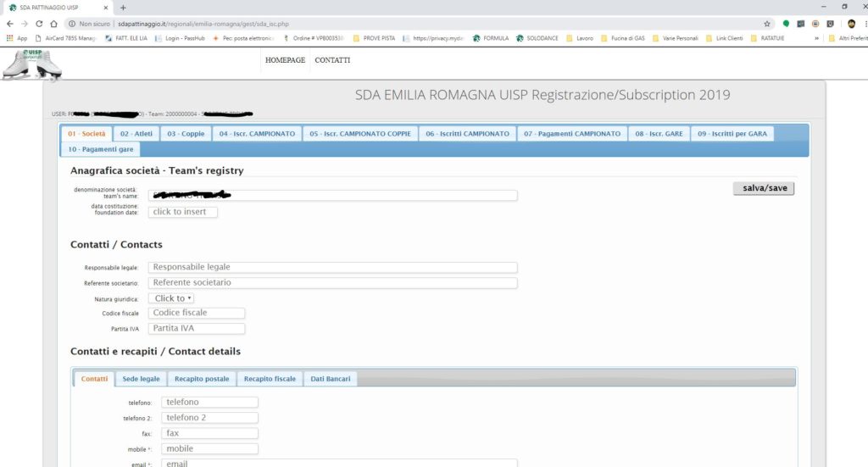Open the 09 - Iscritti per GARA tab

pyautogui.click(x=732, y=134)
